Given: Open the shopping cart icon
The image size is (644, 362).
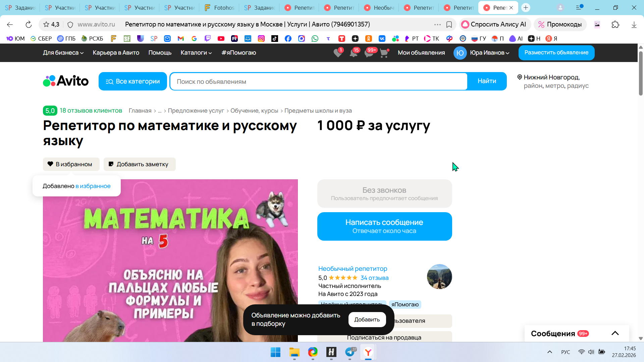Looking at the screenshot, I should (384, 53).
